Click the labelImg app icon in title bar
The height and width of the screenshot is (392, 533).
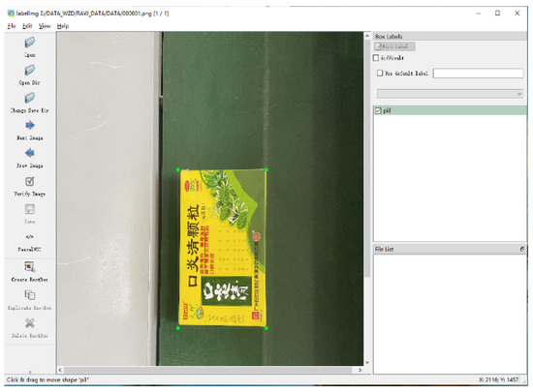(11, 14)
